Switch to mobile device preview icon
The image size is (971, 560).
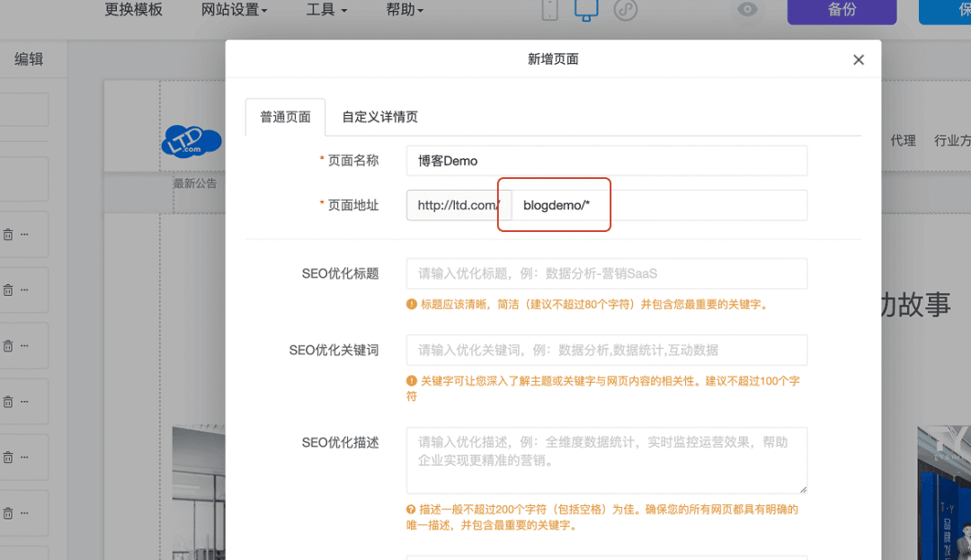pyautogui.click(x=551, y=10)
